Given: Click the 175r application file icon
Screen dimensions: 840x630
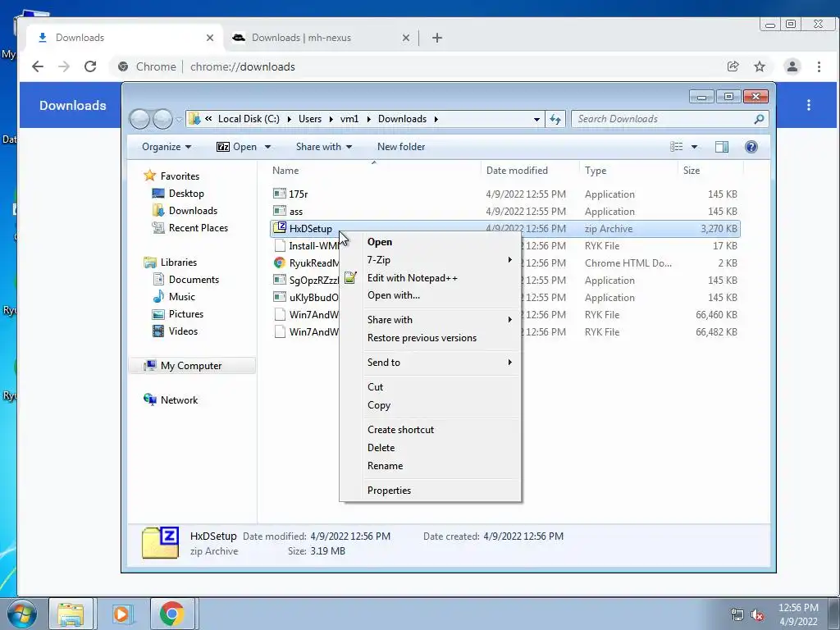Looking at the screenshot, I should [280, 194].
